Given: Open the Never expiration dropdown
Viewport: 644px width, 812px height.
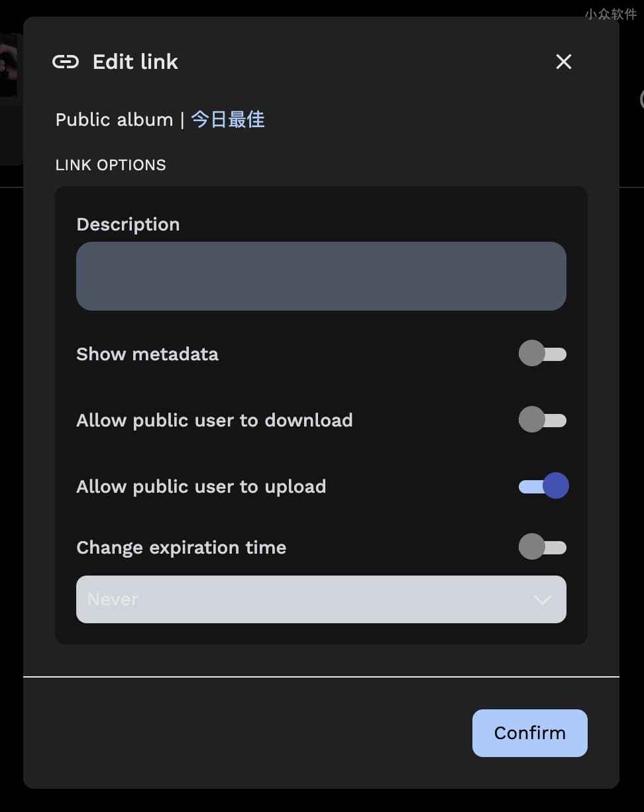Looking at the screenshot, I should click(321, 599).
